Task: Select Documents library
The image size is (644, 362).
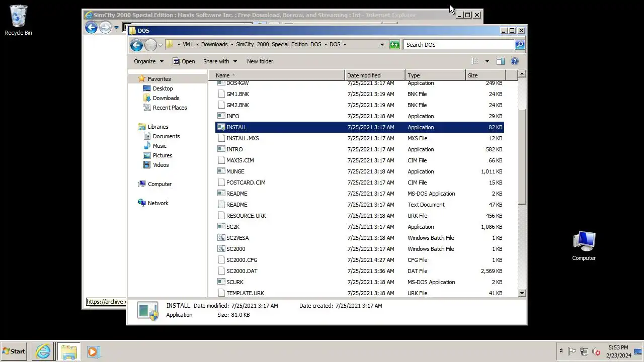Action: pos(166,136)
